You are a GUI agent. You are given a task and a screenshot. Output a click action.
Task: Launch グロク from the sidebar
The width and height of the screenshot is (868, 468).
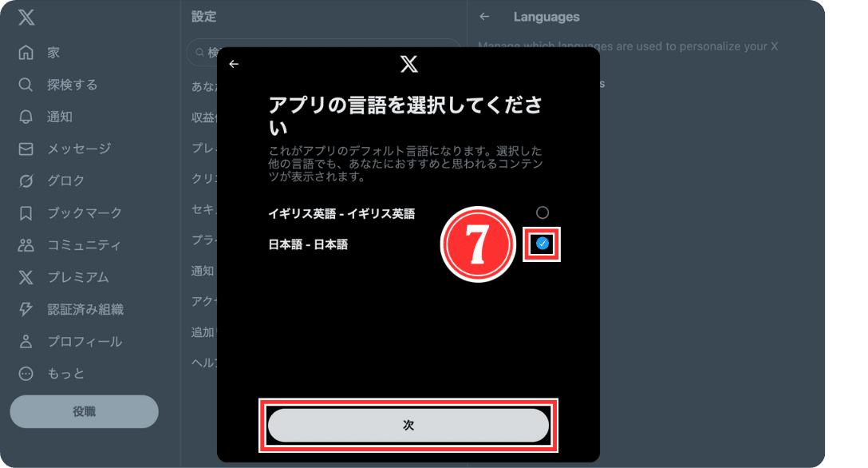pyautogui.click(x=26, y=180)
